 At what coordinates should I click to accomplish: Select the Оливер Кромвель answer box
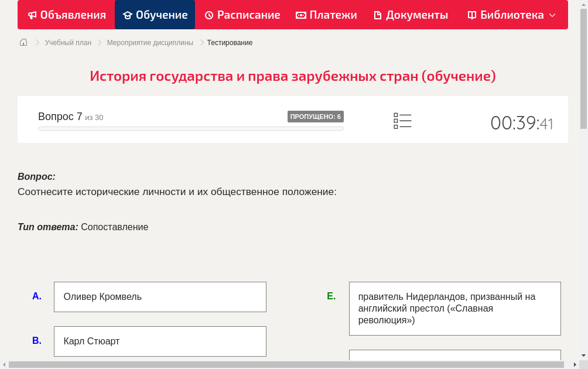tap(160, 296)
